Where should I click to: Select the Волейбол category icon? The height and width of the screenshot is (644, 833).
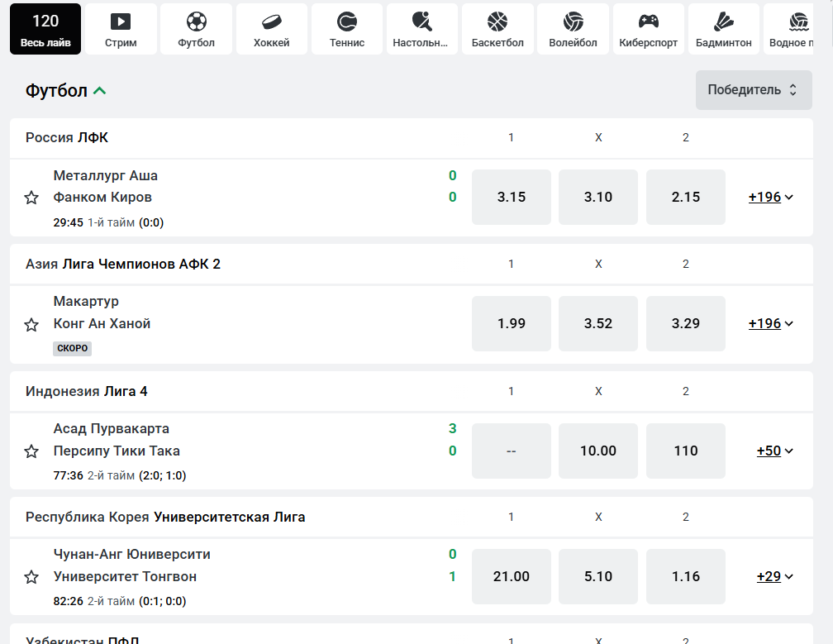[573, 21]
